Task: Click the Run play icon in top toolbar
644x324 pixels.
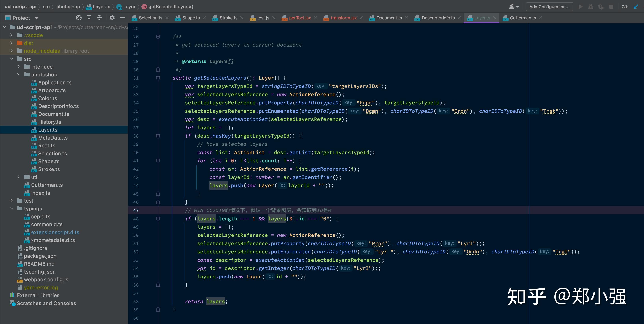Action: [x=581, y=7]
